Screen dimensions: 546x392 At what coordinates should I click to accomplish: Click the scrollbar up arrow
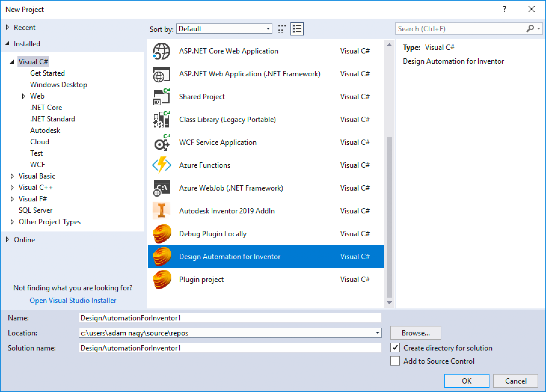(x=389, y=45)
